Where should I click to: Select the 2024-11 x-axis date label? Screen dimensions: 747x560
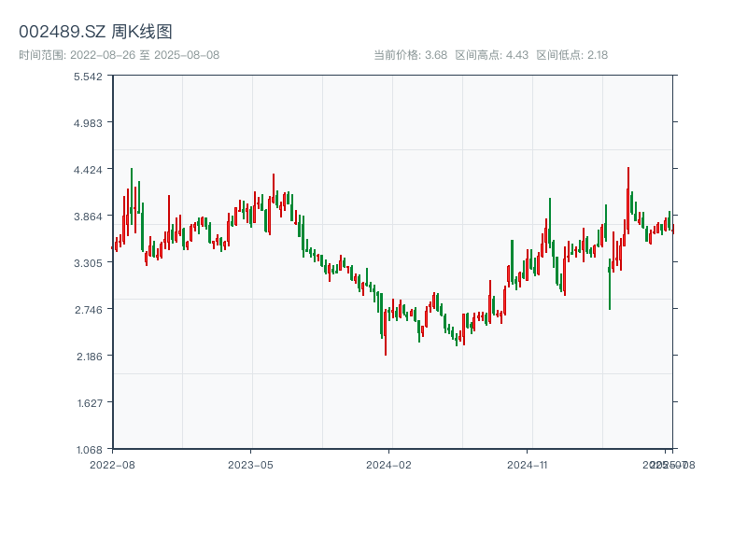528,464
